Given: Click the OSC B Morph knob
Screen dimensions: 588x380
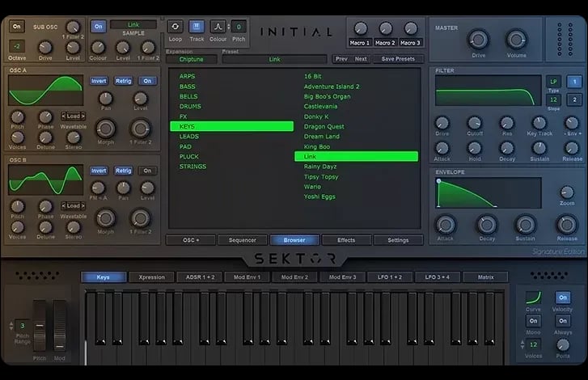Looking at the screenshot, I should point(106,218).
